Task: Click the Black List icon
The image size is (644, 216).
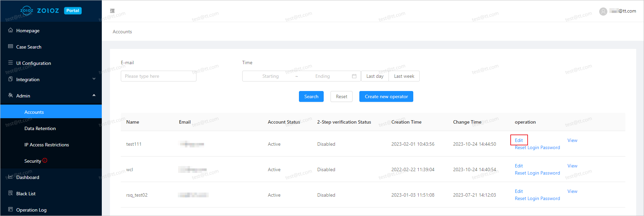Action: pyautogui.click(x=11, y=193)
